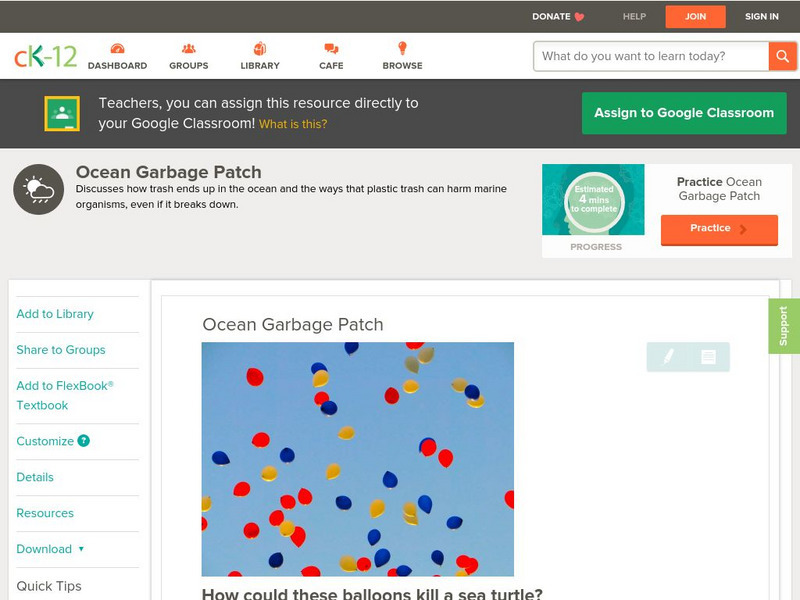Select the Dashboard icon
The image size is (800, 600).
[x=119, y=47]
